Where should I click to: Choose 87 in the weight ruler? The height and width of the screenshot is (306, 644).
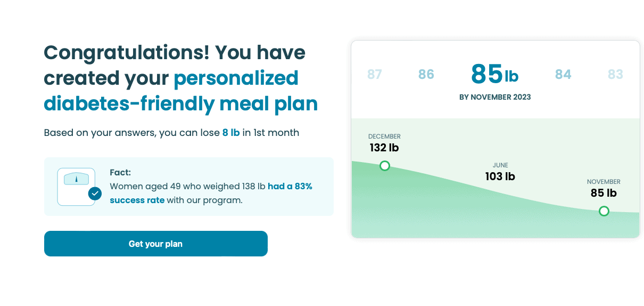click(x=375, y=74)
